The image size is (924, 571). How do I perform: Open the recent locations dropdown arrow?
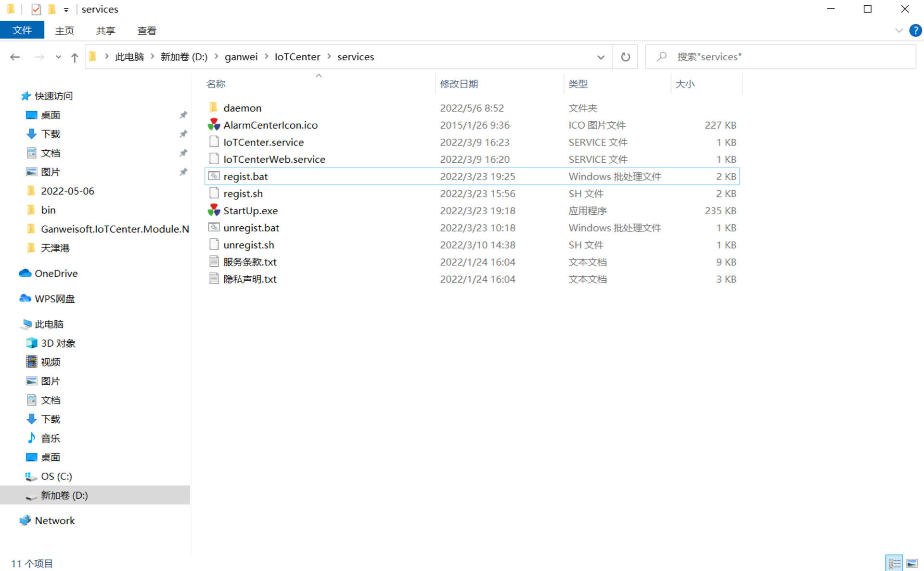[58, 57]
